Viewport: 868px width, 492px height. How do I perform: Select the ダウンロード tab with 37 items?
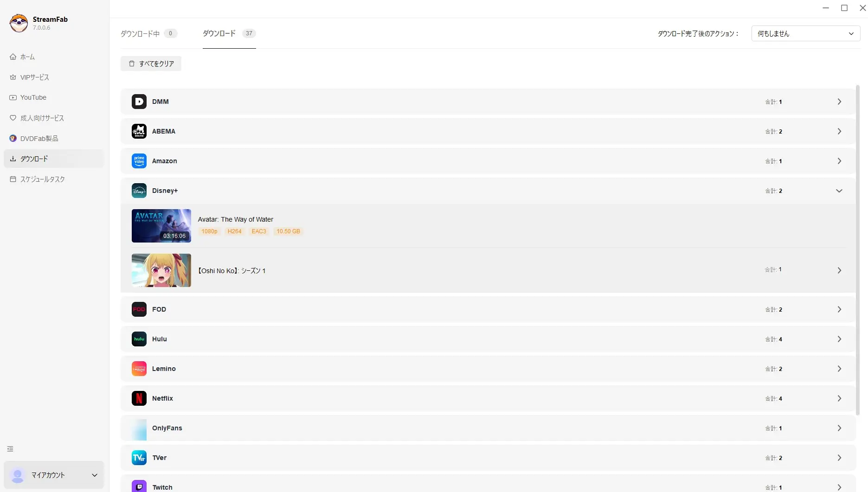click(x=229, y=33)
